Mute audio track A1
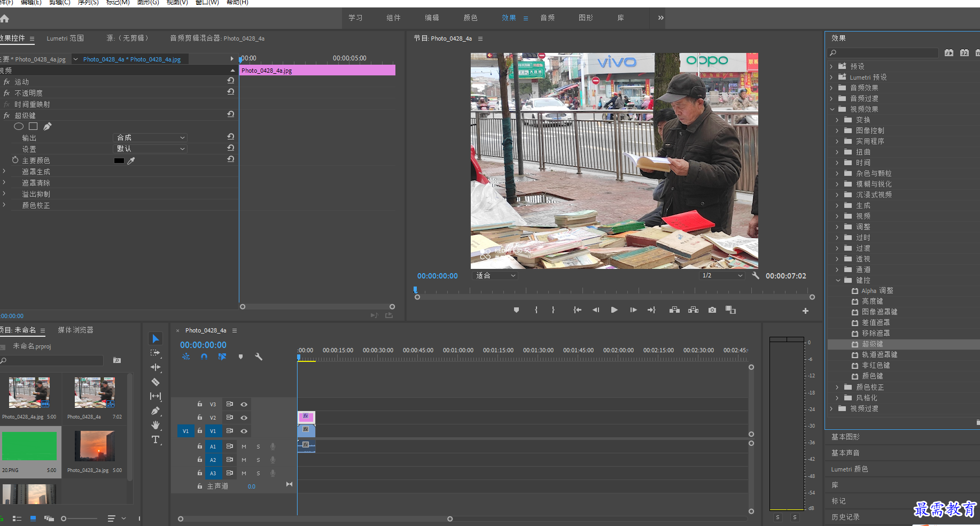980x526 pixels. pos(244,446)
